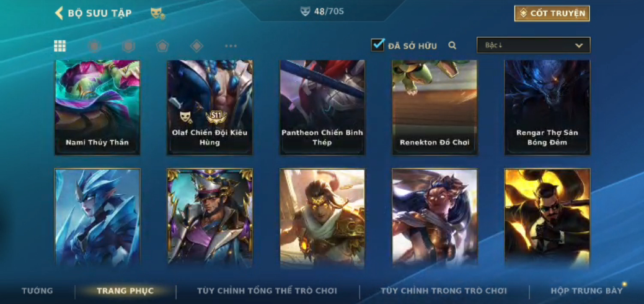The height and width of the screenshot is (304, 644).
Task: Select the pentagon rarity filter icon
Action: pyautogui.click(x=162, y=46)
